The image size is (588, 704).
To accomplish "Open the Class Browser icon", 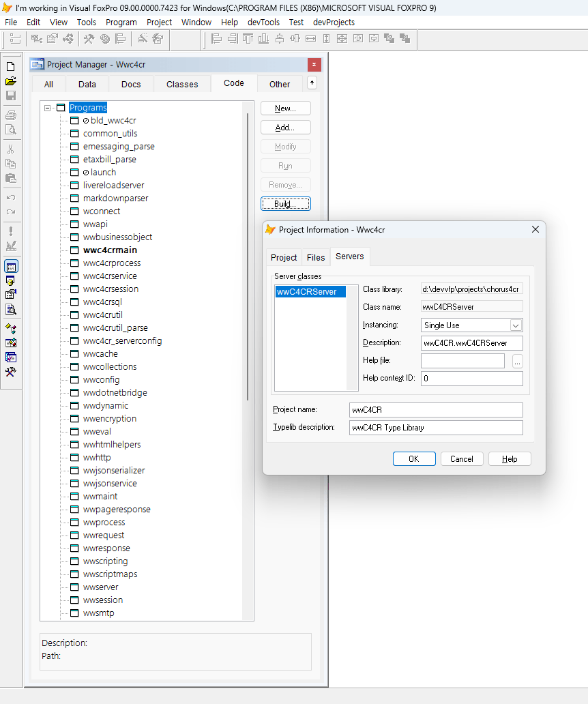I will click(11, 329).
